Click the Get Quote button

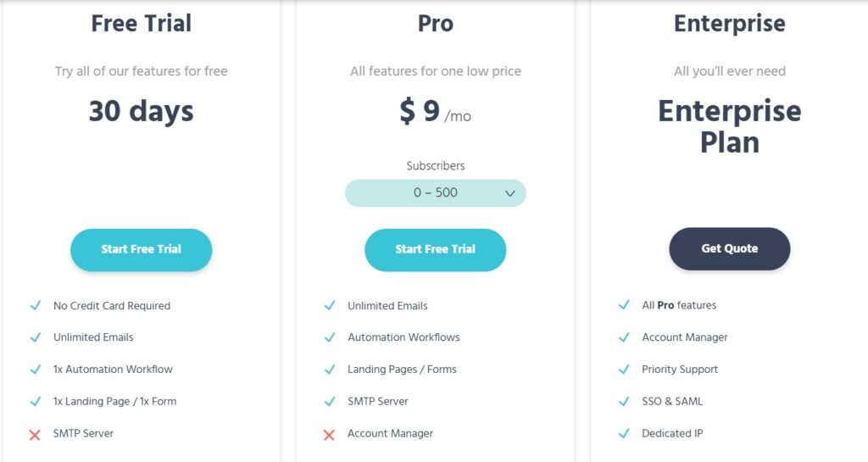point(729,248)
